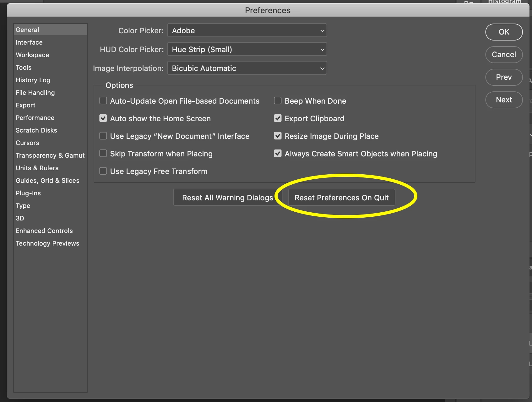The image size is (532, 402).
Task: Open the Color Picker dropdown
Action: 247,30
